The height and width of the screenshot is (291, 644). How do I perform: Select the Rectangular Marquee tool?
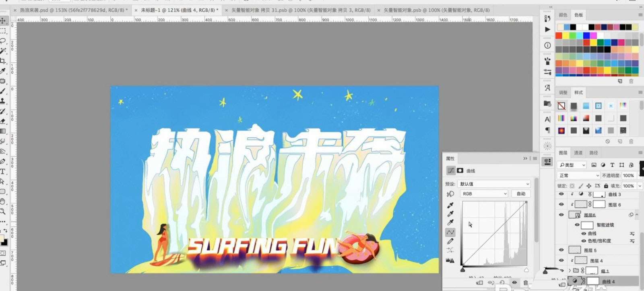(3, 31)
